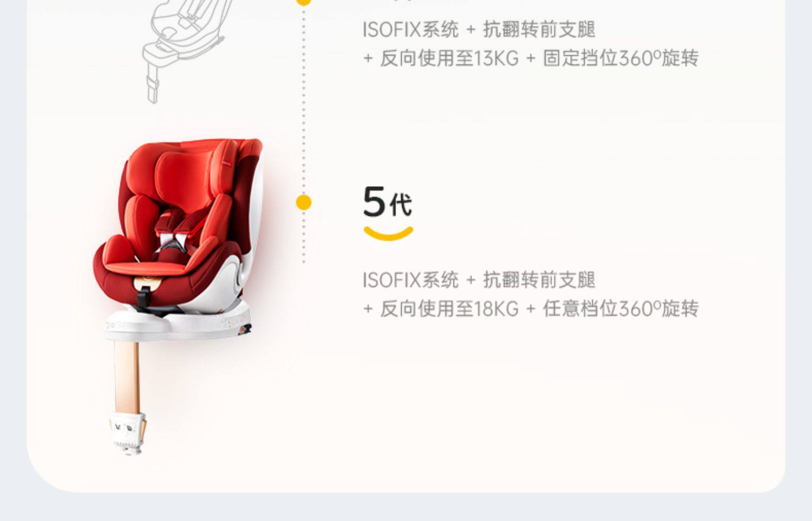Click the text 反向使用至18KG
812x521 pixels.
pos(449,309)
